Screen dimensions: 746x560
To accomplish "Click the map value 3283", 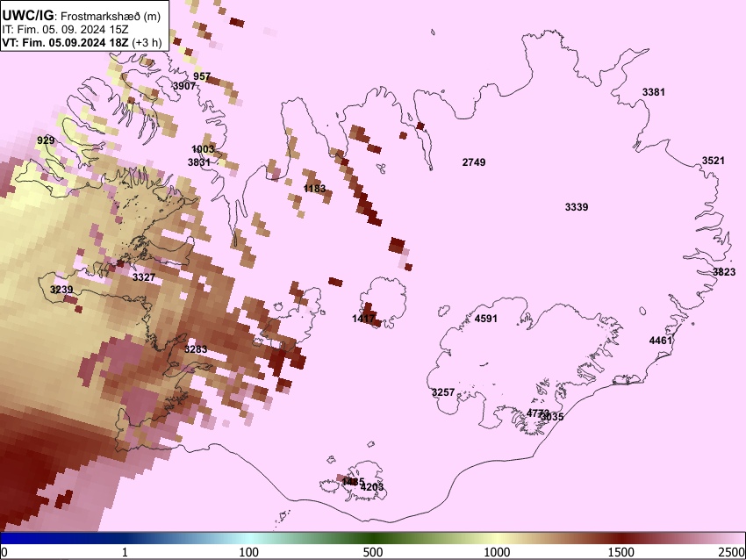I will [x=196, y=349].
